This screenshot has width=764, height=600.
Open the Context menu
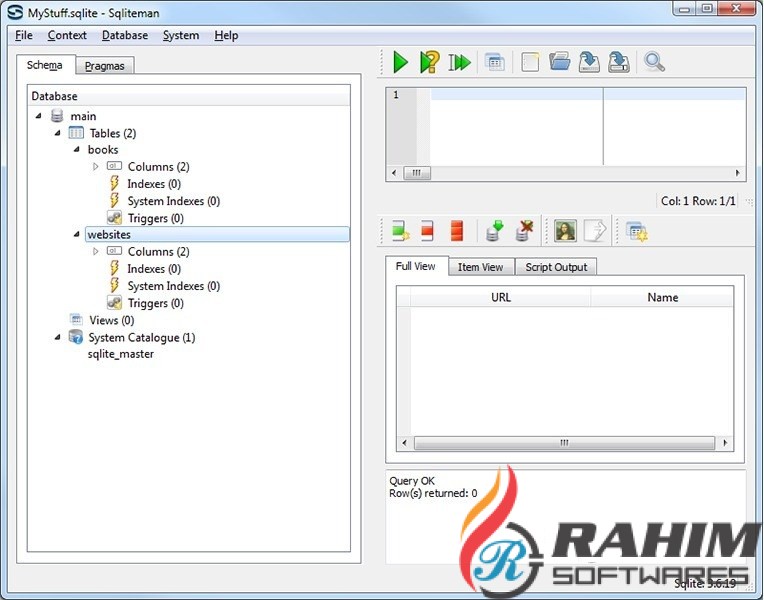tap(67, 36)
